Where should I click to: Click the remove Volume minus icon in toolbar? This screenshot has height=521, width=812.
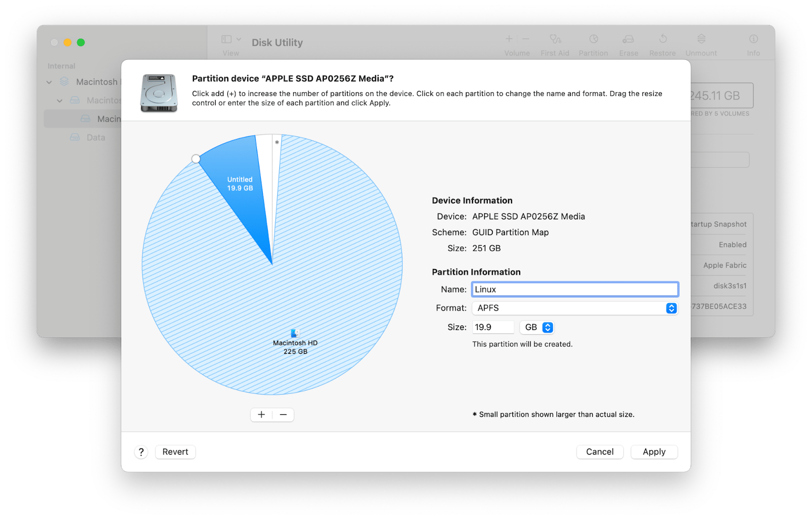click(526, 39)
